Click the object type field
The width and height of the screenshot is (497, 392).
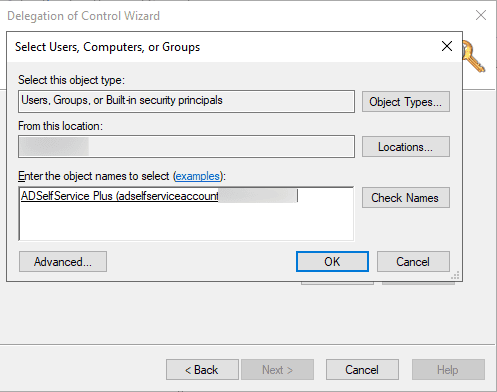point(186,101)
